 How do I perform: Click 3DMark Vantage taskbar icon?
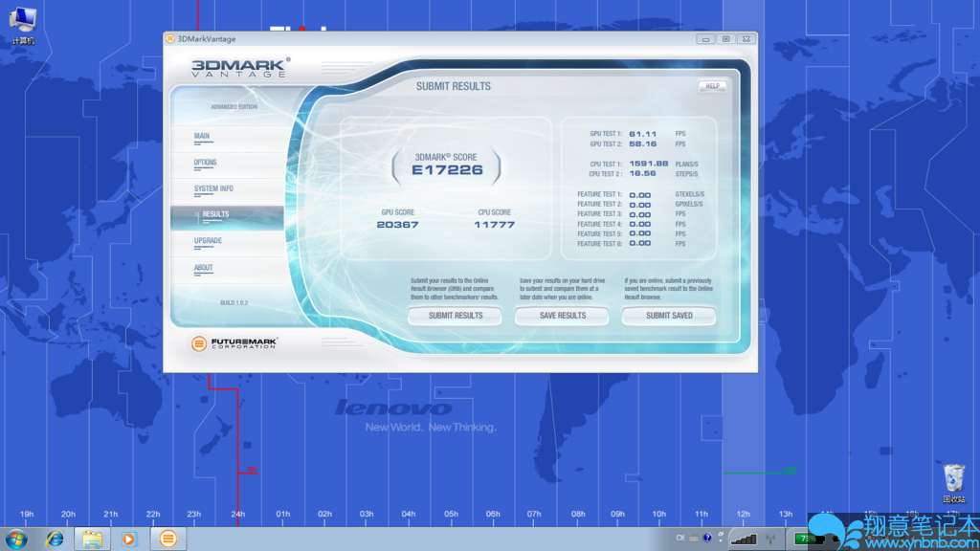[167, 539]
